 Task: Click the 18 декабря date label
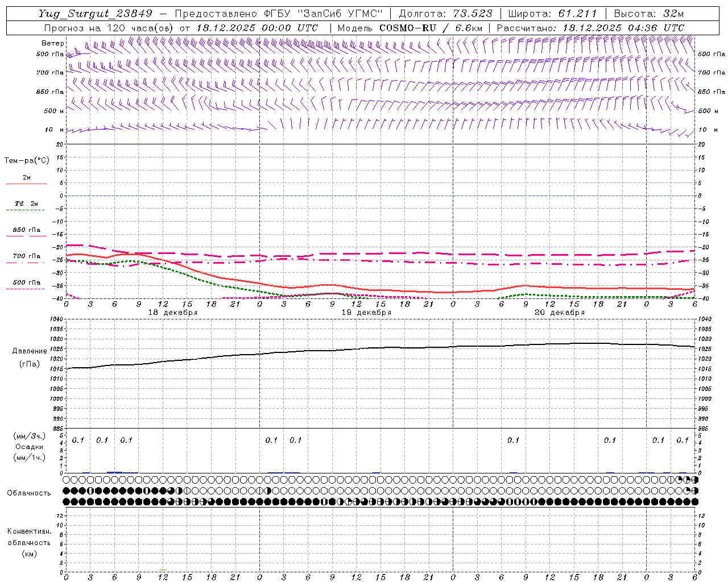[173, 313]
